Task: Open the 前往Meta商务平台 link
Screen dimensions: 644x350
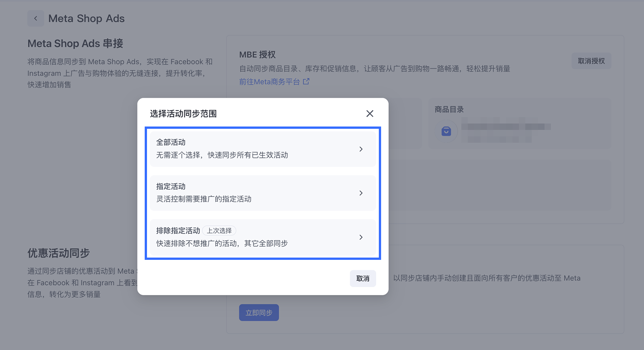Action: (x=269, y=81)
